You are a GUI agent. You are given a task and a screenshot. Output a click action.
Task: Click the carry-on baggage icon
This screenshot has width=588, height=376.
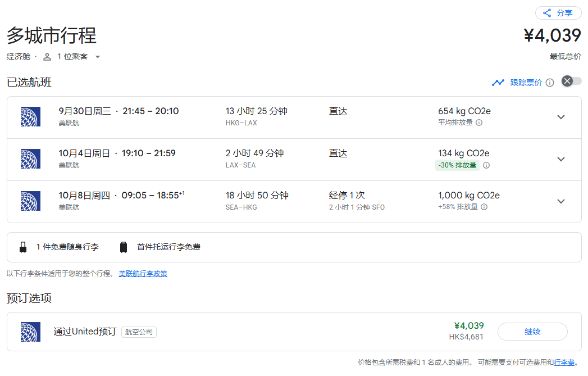click(23, 247)
